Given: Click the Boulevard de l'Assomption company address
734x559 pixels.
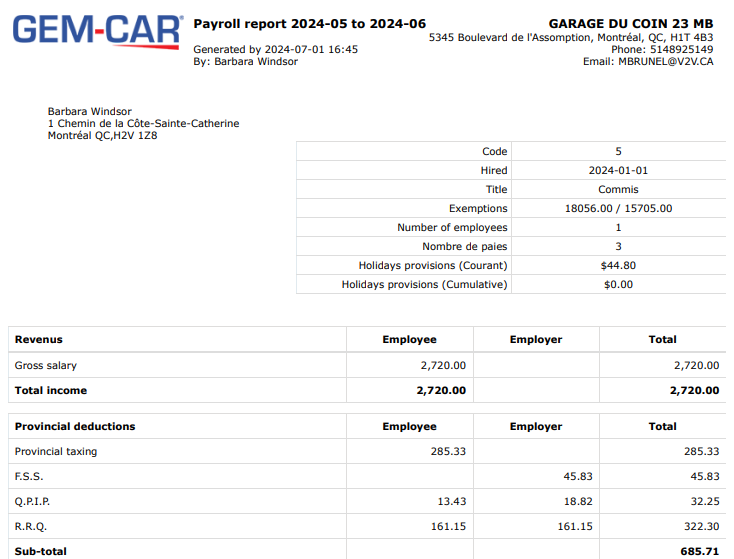Looking at the screenshot, I should coord(570,37).
